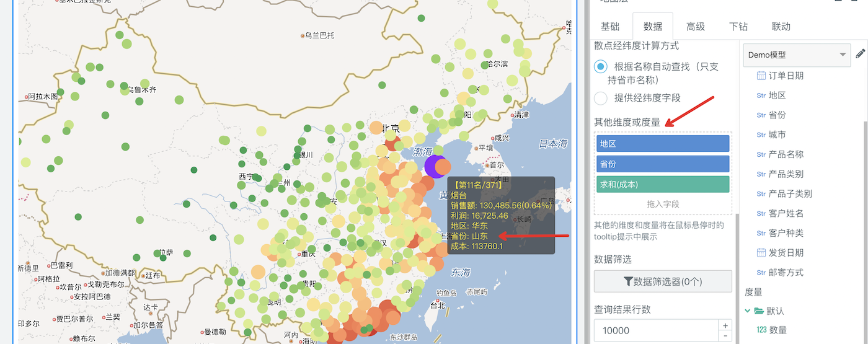Select 根据名称自动查找 radio option
The image size is (868, 344).
600,67
